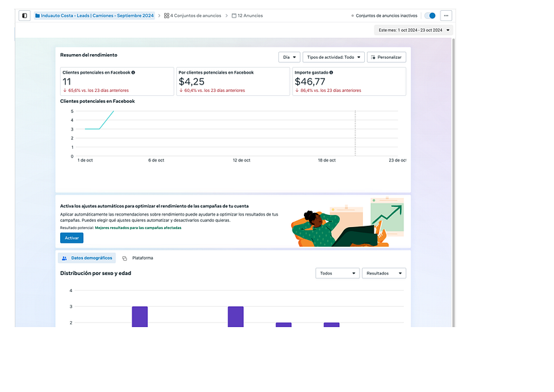
Task: Select the Datos demográficos tab
Action: pyautogui.click(x=86, y=258)
